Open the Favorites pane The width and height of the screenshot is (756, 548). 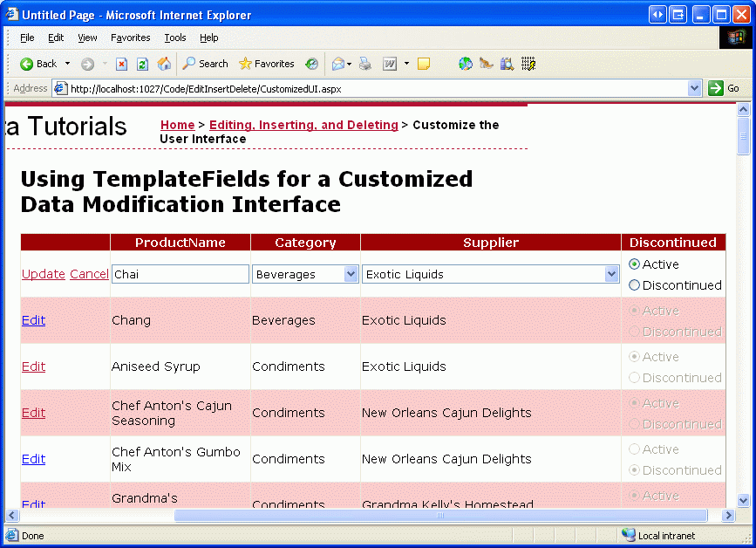point(267,64)
